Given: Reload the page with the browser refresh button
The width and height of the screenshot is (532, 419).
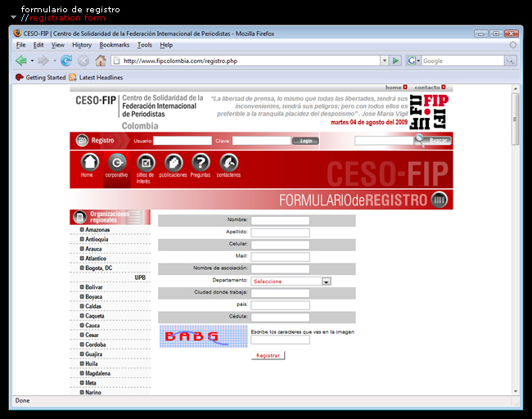Looking at the screenshot, I should click(66, 61).
